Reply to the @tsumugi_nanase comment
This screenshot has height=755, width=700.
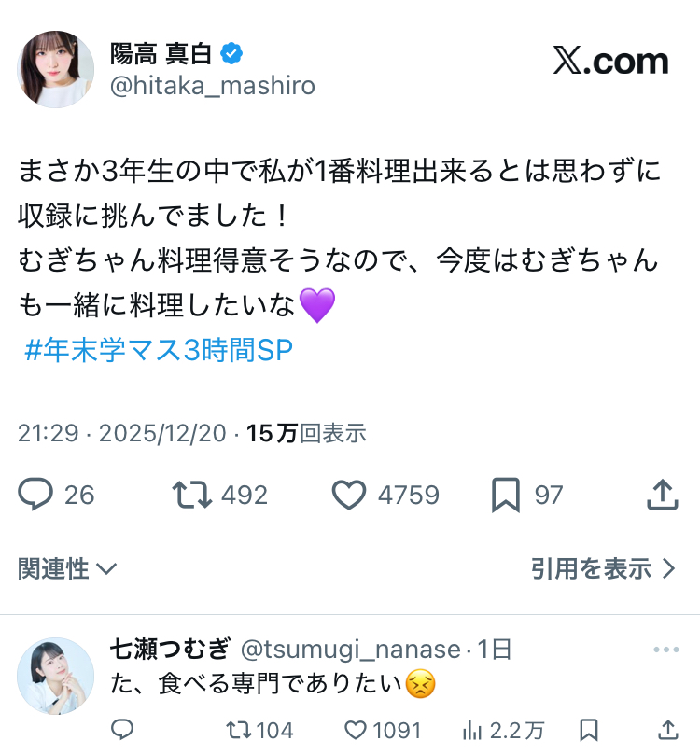pos(123,730)
